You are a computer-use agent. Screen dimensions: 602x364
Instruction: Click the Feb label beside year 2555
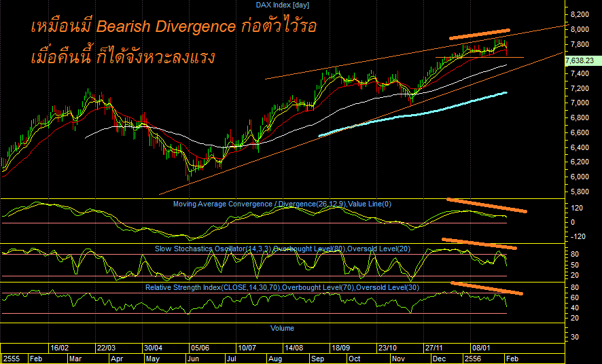36,359
